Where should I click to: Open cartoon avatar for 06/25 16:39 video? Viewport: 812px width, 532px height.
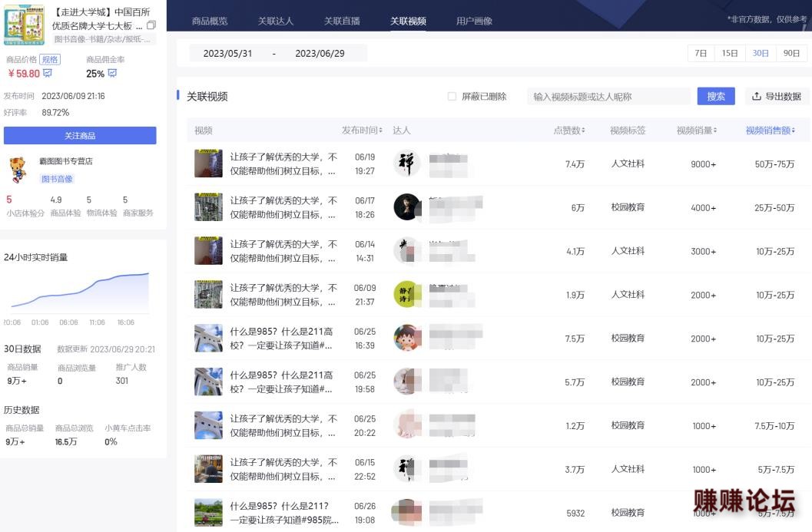pyautogui.click(x=406, y=338)
